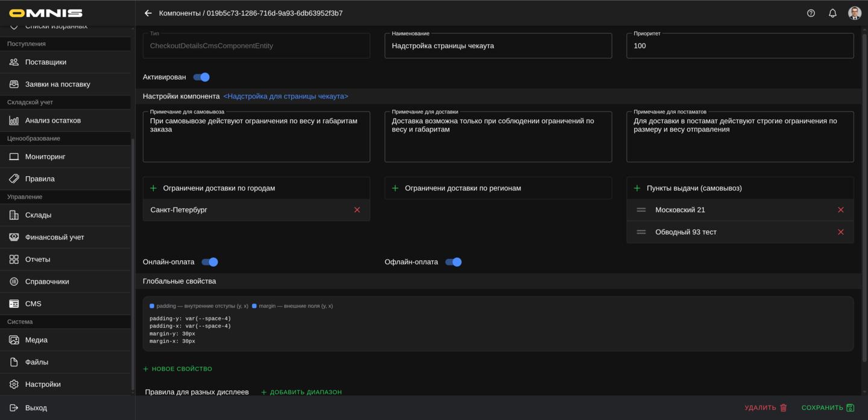Viewport: 868px width, 420px height.
Task: Click the Выход logout icon
Action: [13, 407]
